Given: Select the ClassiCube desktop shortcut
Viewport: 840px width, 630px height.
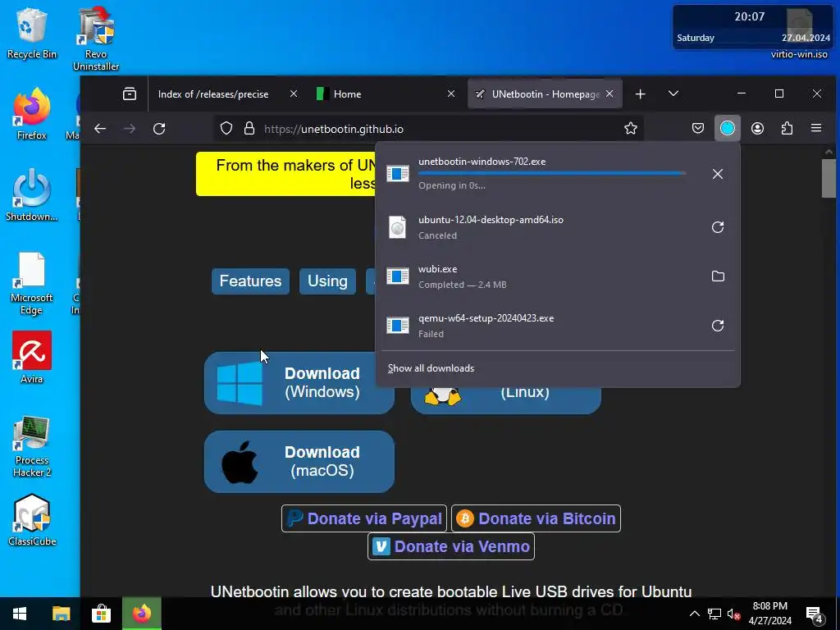Looking at the screenshot, I should (x=32, y=520).
